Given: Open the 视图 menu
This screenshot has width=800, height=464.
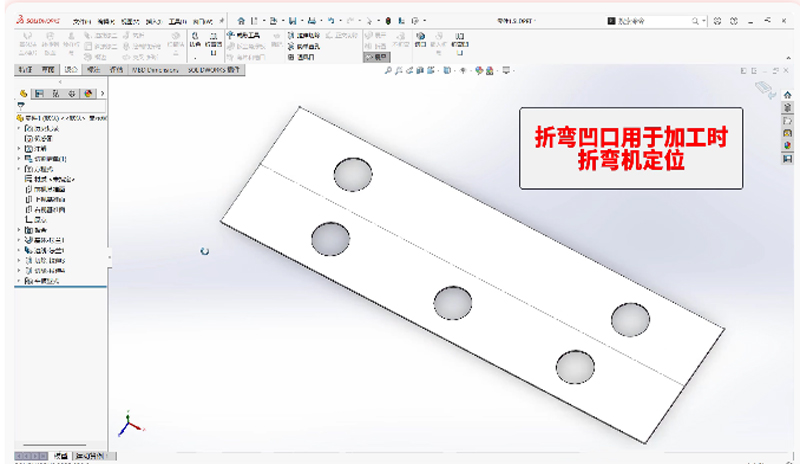Looking at the screenshot, I should (130, 21).
